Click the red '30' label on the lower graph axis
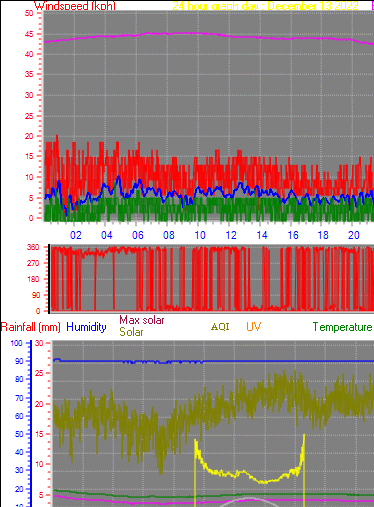The width and height of the screenshot is (374, 507). [39, 343]
